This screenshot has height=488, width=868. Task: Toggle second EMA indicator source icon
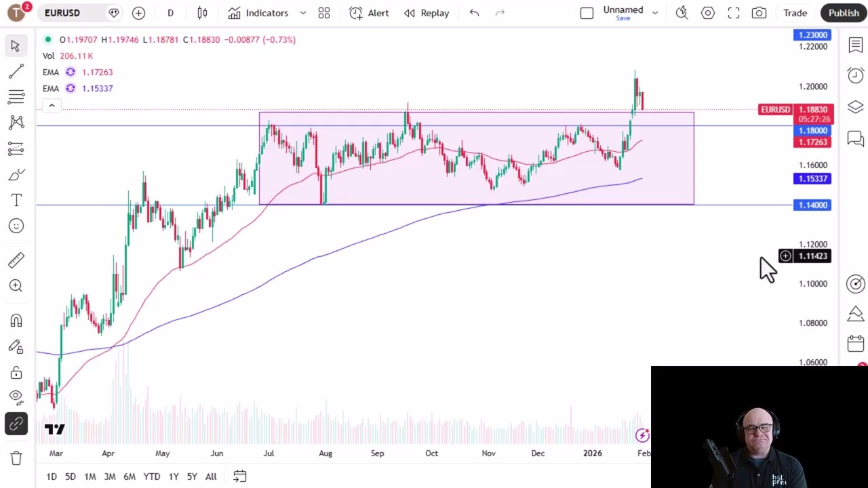[x=71, y=88]
